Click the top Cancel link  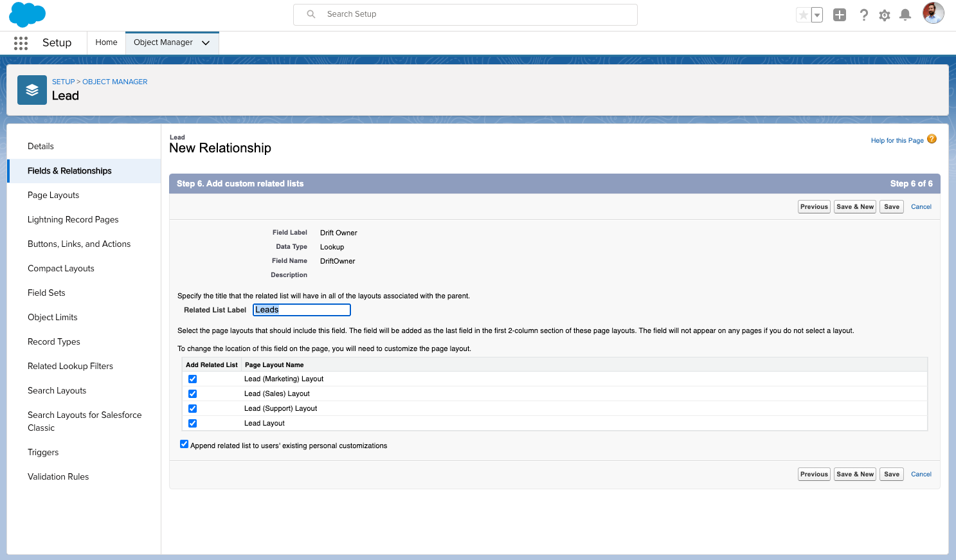coord(921,207)
